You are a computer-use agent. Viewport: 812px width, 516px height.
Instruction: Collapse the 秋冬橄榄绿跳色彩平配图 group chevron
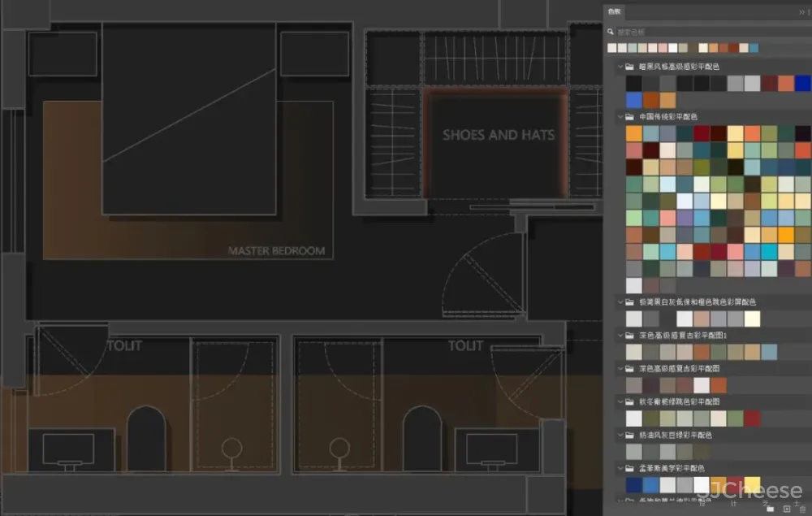click(x=619, y=401)
